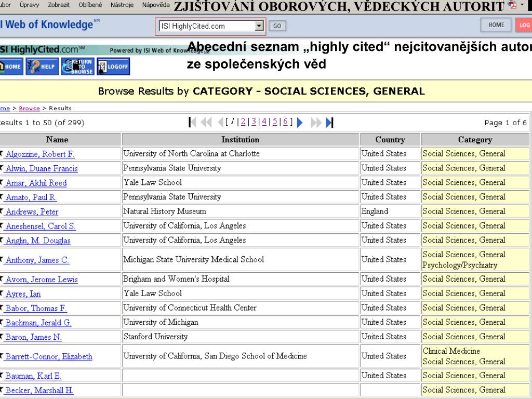The image size is (532, 399).
Task: Click the Page 1 of 6 indicator
Action: coord(505,123)
